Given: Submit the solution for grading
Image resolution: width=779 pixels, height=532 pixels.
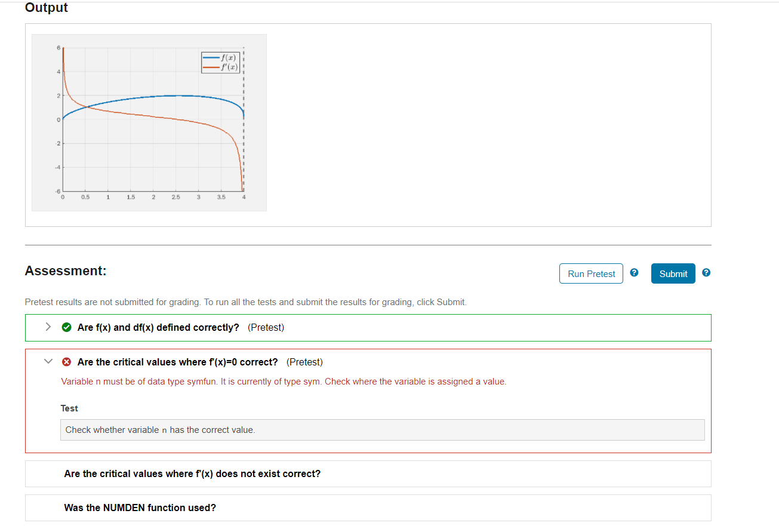Looking at the screenshot, I should pos(673,273).
